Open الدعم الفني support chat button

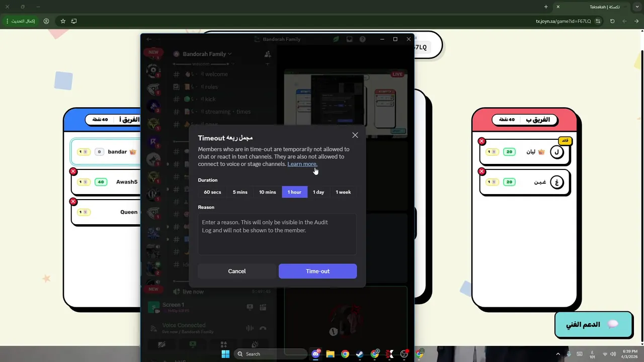click(594, 324)
